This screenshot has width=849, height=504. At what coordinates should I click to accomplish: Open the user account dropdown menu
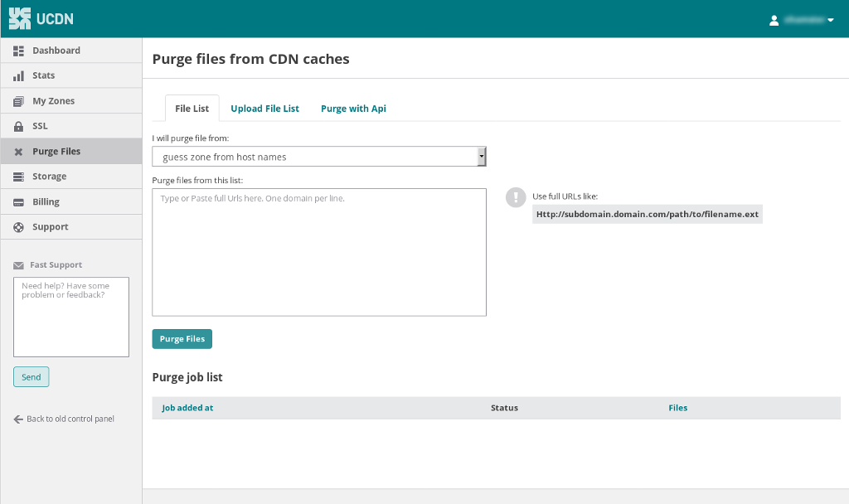tap(801, 20)
